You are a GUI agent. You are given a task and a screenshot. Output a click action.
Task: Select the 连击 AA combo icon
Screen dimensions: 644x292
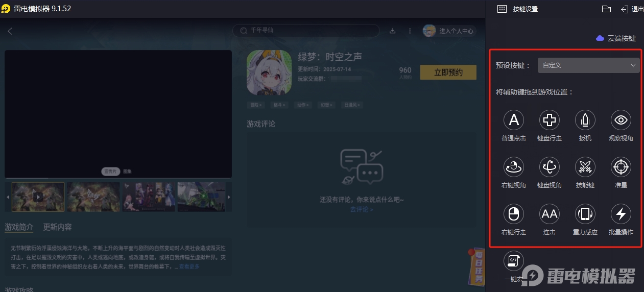(550, 214)
